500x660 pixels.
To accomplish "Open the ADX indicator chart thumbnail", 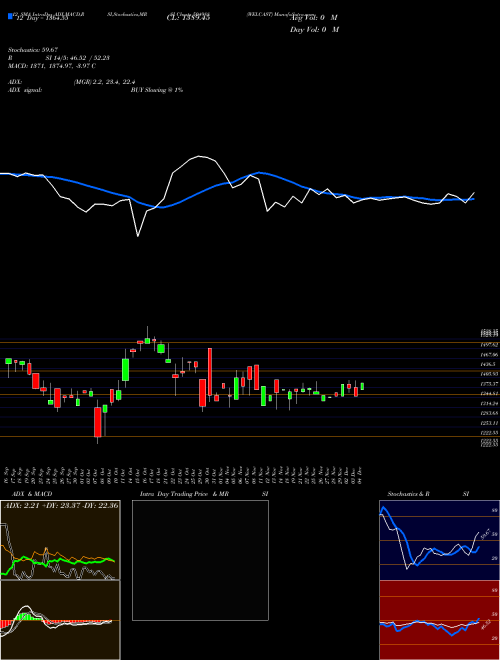I will pos(60,540).
